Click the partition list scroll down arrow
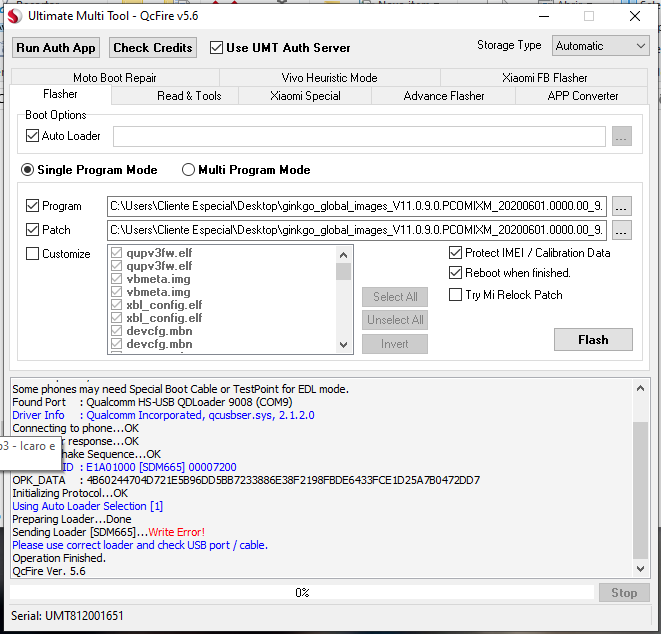This screenshot has width=661, height=634. coord(344,345)
